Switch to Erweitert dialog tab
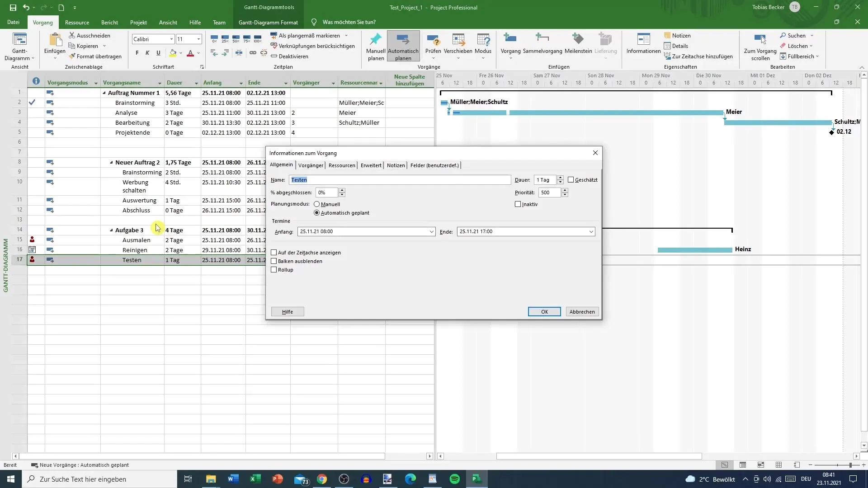The width and height of the screenshot is (868, 488). coord(371,165)
